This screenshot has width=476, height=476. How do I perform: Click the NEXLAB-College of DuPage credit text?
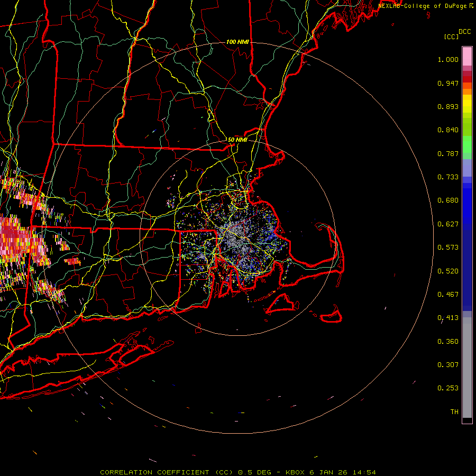click(422, 6)
